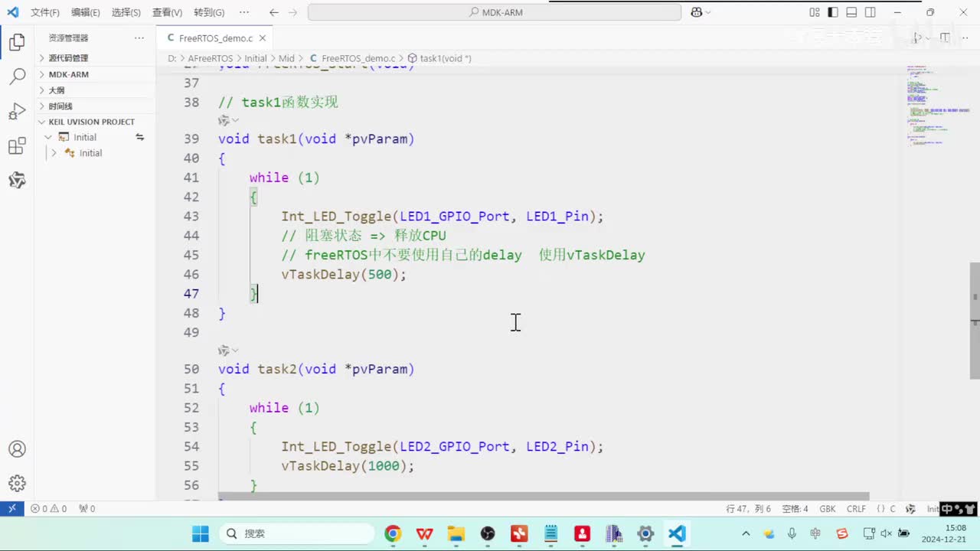
Task: Click the task1(void *) breadcrumb symbol
Action: click(x=439, y=58)
